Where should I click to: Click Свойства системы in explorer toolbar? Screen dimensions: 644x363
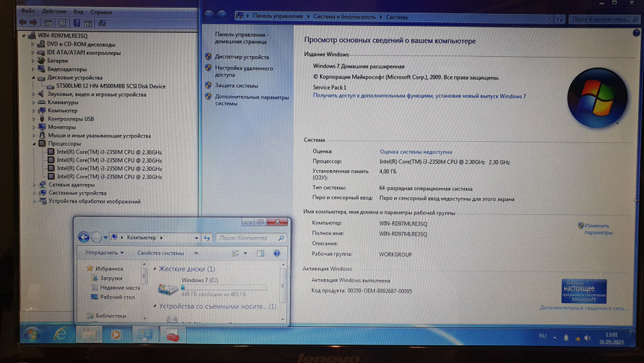160,253
